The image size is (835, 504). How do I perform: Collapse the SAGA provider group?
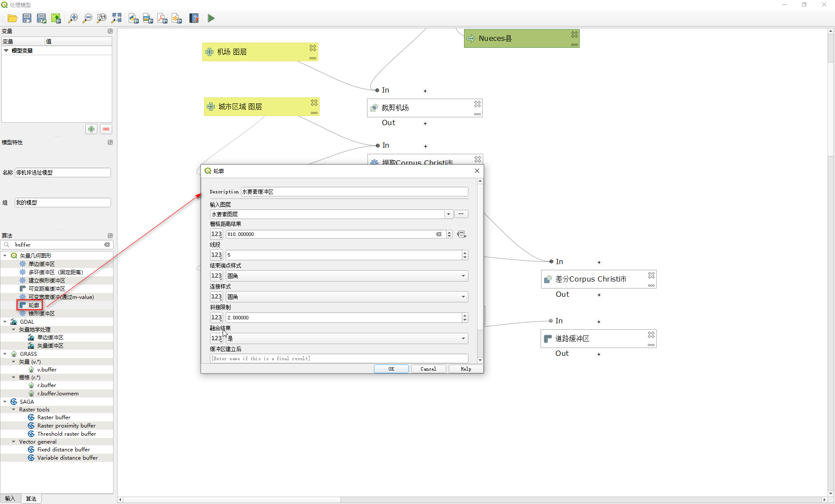(x=5, y=402)
